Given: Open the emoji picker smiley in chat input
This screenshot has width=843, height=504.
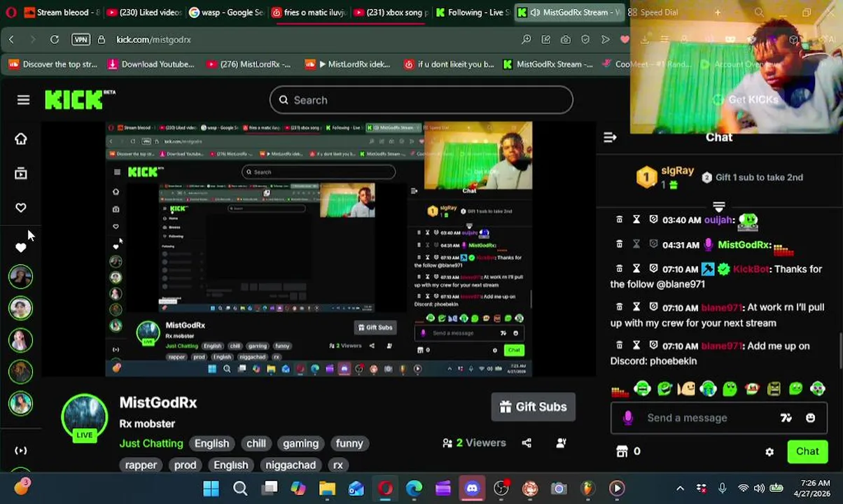Looking at the screenshot, I should tap(810, 418).
